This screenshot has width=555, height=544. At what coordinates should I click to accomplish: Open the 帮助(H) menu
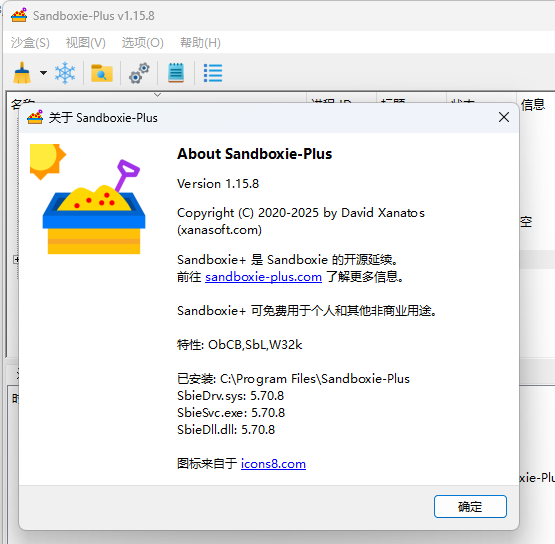coord(200,43)
